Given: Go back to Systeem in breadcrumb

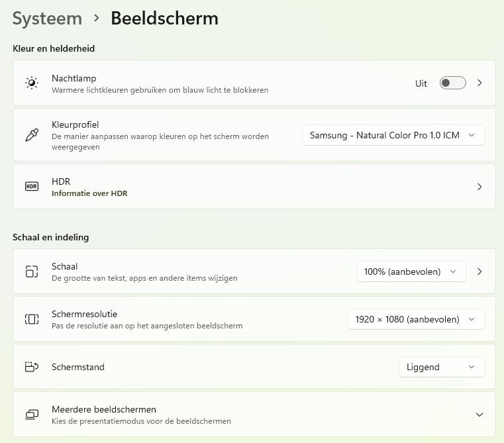Looking at the screenshot, I should click(x=47, y=19).
